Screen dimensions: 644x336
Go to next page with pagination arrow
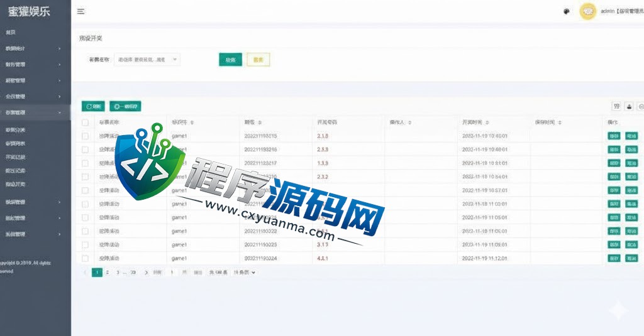pos(146,273)
